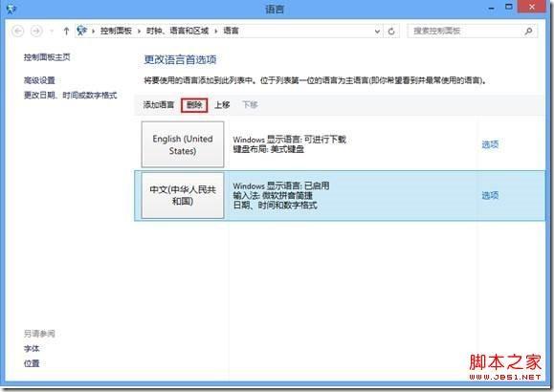The width and height of the screenshot is (554, 392).
Task: Open 控制面板主页 link
Action: 47,56
